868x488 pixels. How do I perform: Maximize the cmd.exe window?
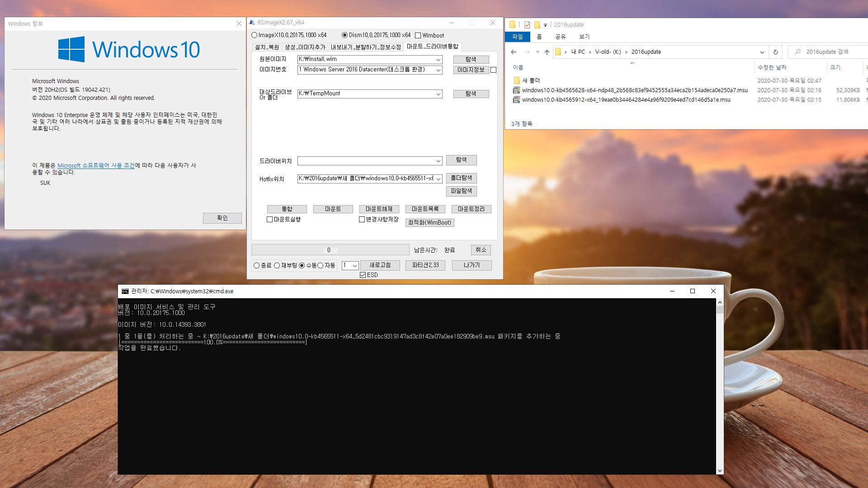coord(693,291)
